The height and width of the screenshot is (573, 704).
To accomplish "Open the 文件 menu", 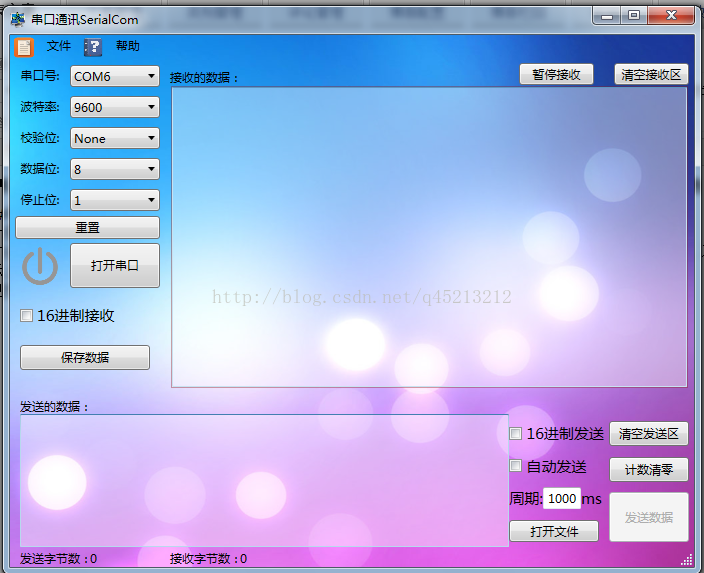I will (59, 46).
